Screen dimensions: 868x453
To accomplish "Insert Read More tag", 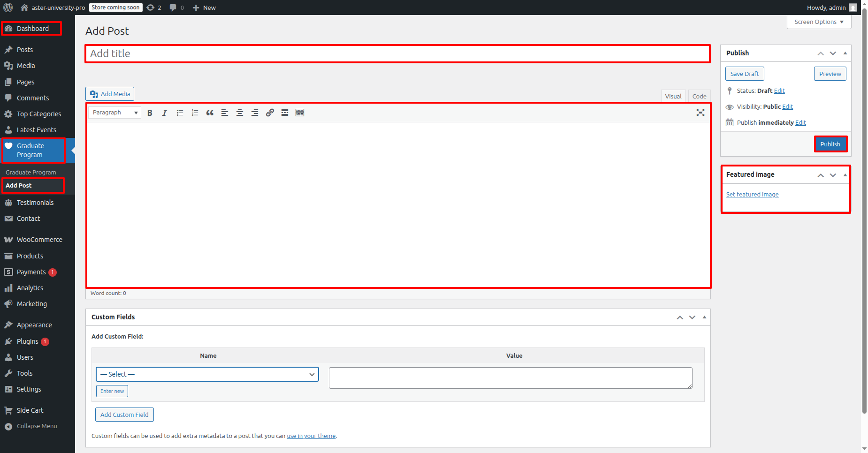I will [285, 113].
